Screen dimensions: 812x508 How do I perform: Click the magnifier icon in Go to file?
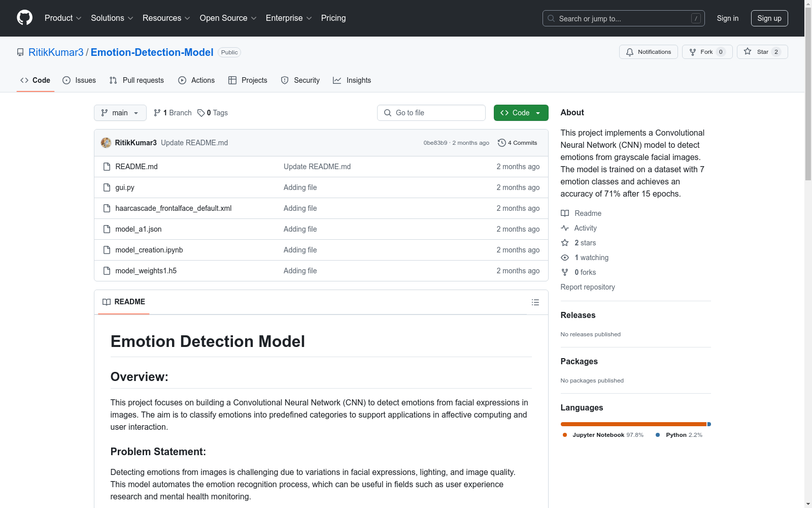388,113
